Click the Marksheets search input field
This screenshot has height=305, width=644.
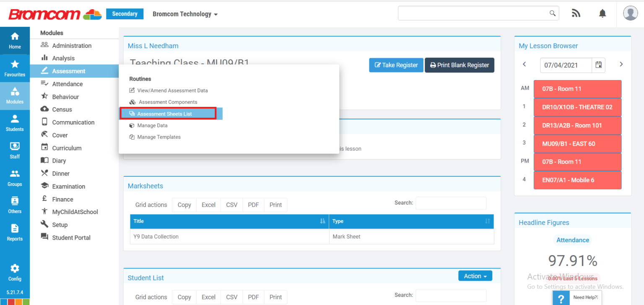click(x=451, y=203)
